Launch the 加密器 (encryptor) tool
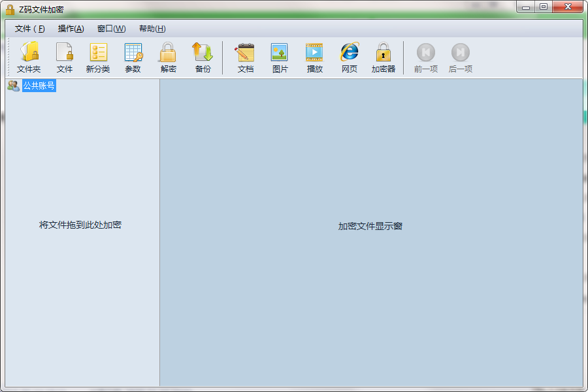This screenshot has width=588, height=392. [x=384, y=57]
